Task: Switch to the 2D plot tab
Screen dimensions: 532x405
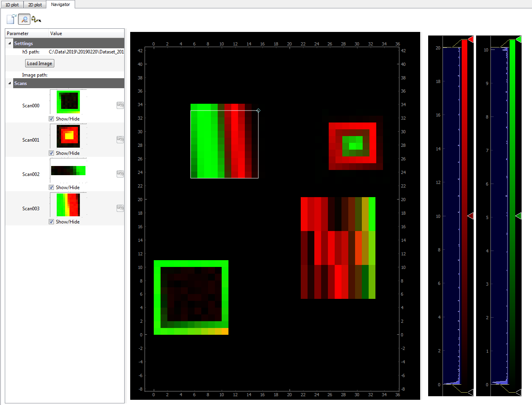Action: coord(35,5)
